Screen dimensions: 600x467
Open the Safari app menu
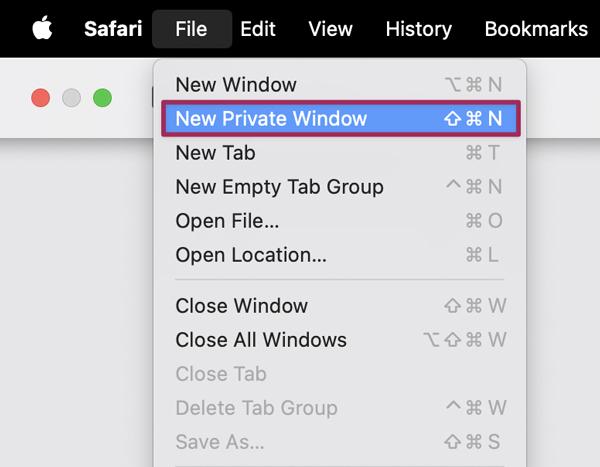pos(113,29)
